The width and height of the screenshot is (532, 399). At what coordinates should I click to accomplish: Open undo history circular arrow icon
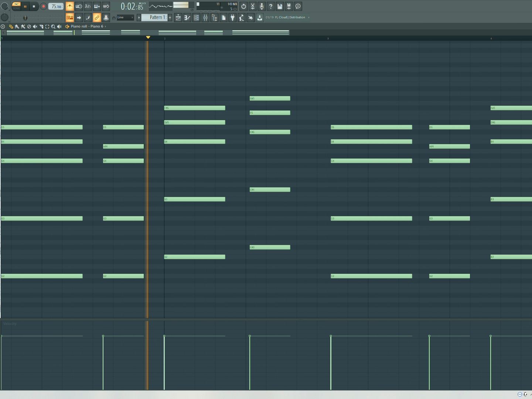point(243,6)
